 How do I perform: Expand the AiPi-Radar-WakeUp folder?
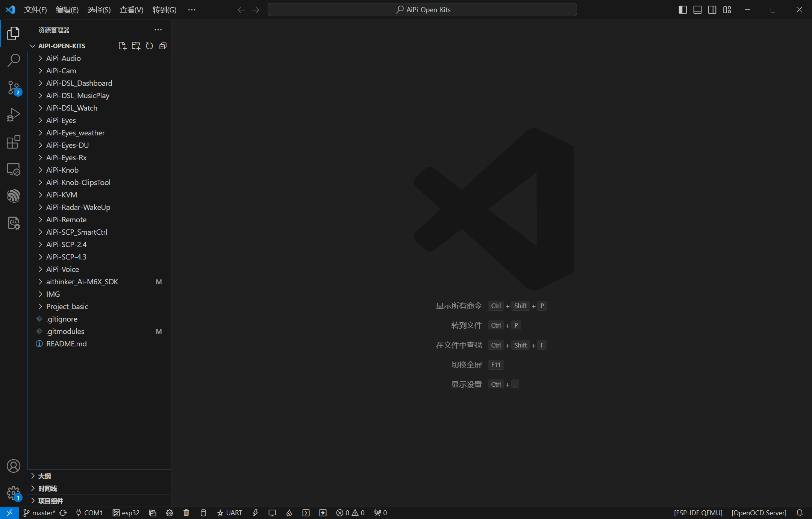coord(99,207)
